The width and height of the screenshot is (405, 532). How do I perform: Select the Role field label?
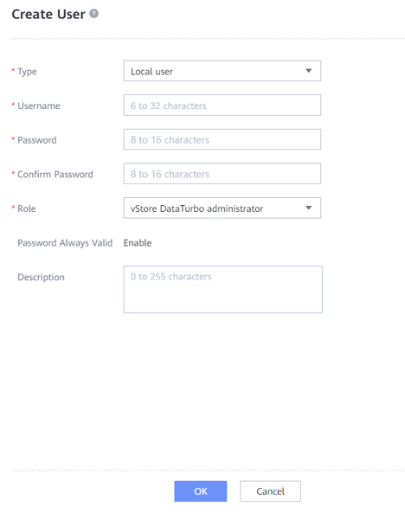(x=27, y=208)
